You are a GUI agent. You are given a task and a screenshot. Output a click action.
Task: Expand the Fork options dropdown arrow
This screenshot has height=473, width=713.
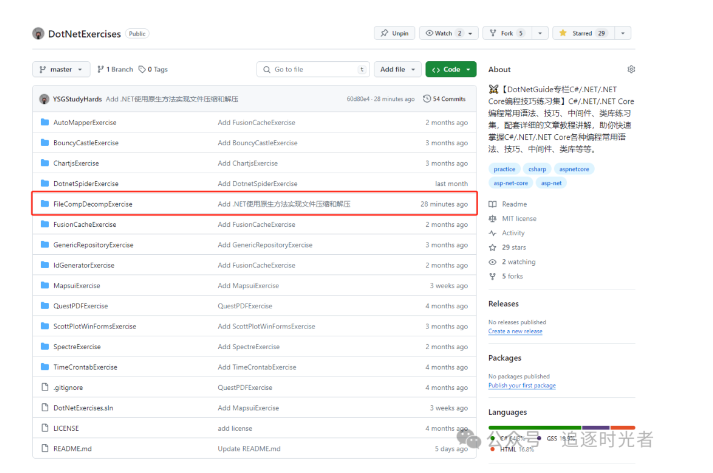point(540,33)
